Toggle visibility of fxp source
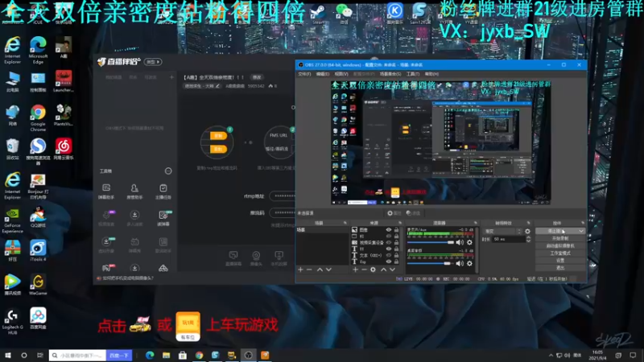 (389, 261)
